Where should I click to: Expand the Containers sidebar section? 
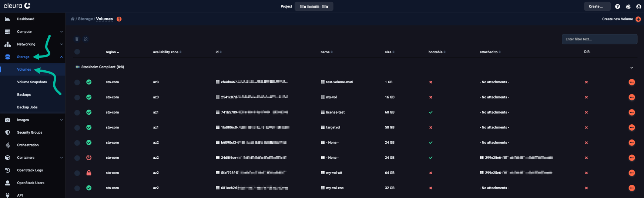[61, 158]
